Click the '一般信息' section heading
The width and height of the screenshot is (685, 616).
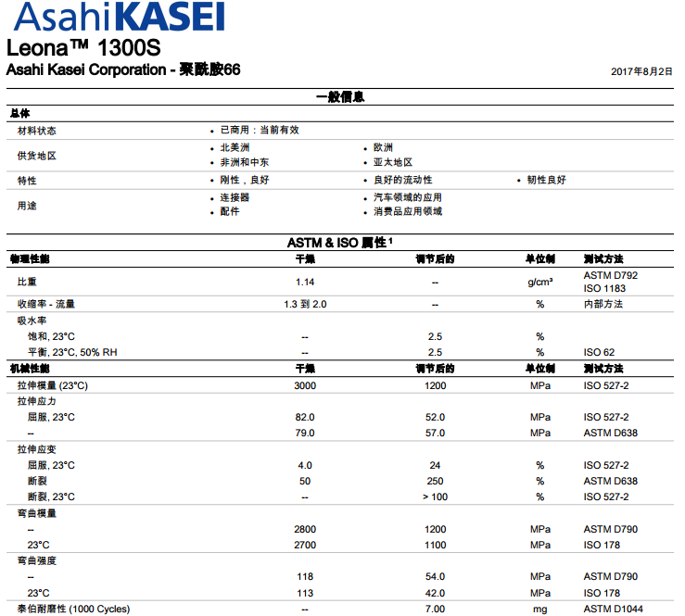pos(340,97)
